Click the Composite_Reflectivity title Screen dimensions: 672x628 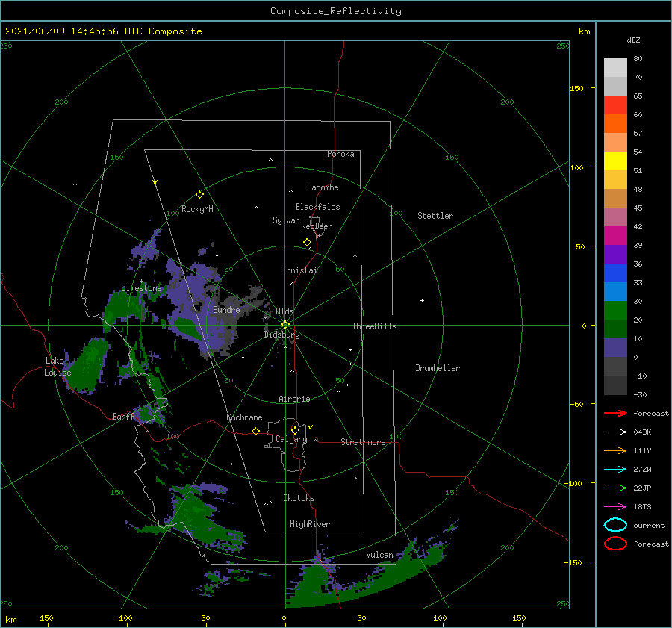(336, 11)
